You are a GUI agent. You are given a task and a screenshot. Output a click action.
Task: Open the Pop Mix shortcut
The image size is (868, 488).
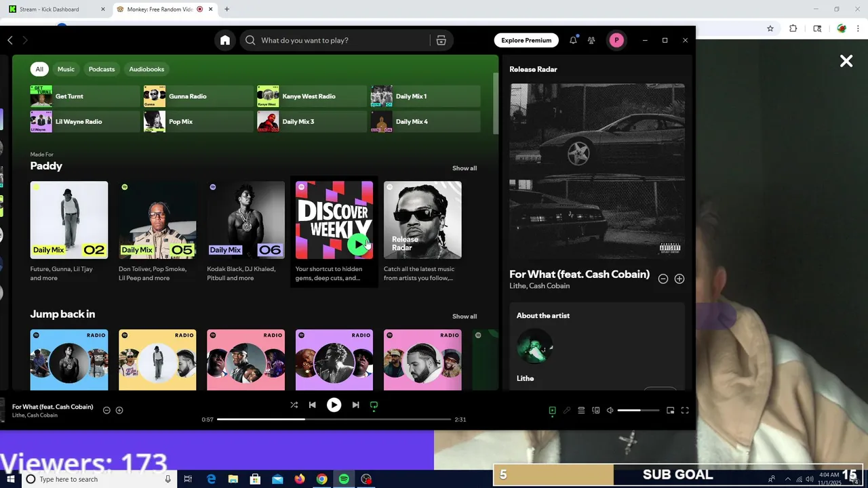[198, 121]
